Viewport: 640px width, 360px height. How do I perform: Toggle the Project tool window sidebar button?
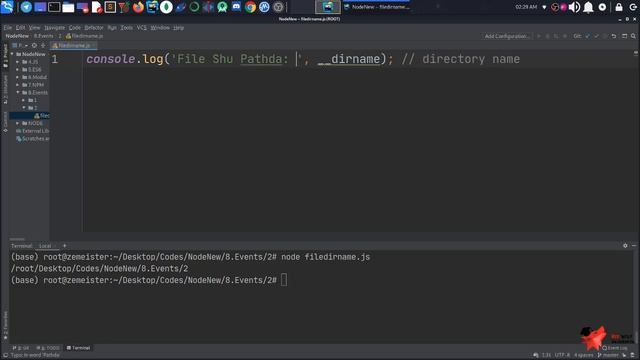point(5,56)
